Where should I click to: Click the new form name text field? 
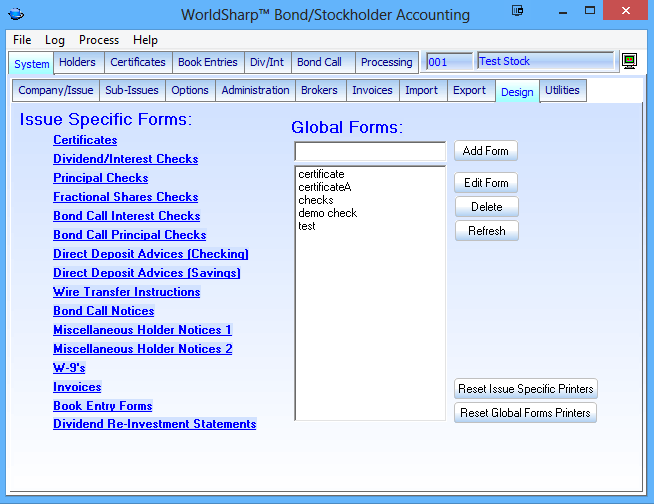click(x=369, y=151)
